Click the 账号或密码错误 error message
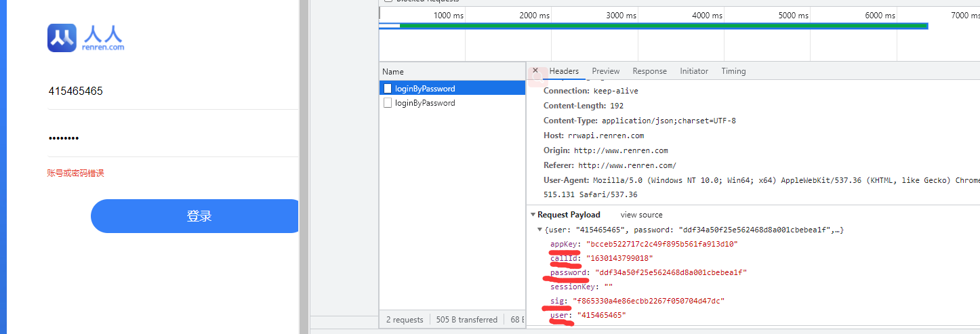Image resolution: width=980 pixels, height=334 pixels. (75, 173)
